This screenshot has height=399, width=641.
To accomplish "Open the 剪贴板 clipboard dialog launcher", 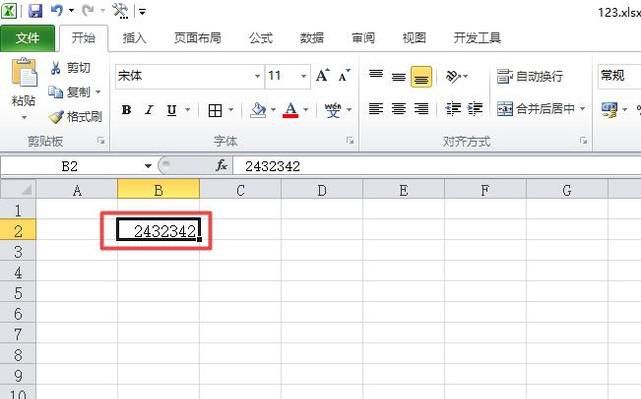I will [101, 141].
